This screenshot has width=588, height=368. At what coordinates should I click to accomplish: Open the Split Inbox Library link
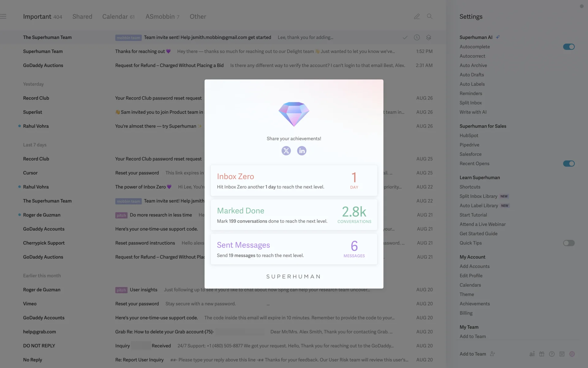pos(478,196)
